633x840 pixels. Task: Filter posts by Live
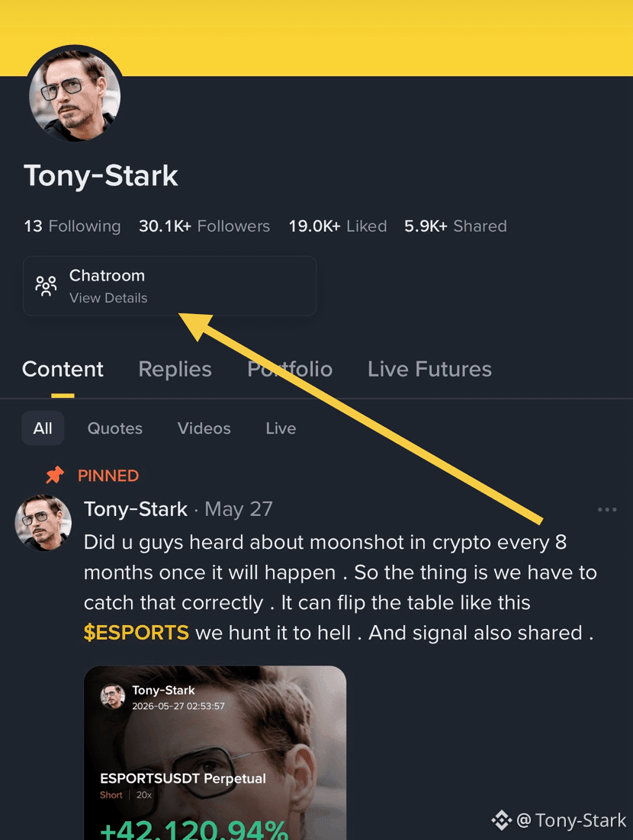pyautogui.click(x=281, y=428)
